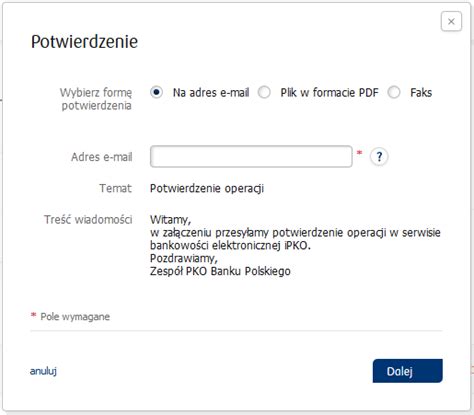Click the 'anuluj' cancel link
Screen dimensions: 474x415
(43, 371)
